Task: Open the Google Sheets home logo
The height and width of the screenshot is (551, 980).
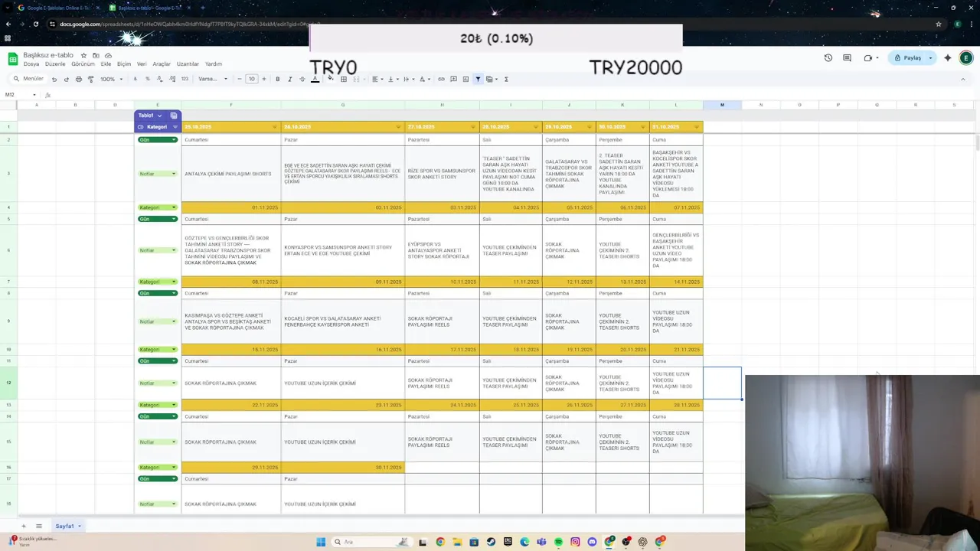Action: tap(12, 59)
